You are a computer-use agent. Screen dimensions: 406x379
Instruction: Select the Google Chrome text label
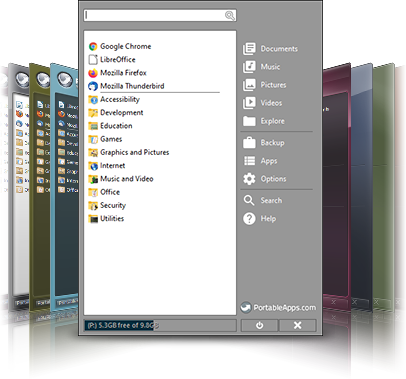pyautogui.click(x=126, y=46)
